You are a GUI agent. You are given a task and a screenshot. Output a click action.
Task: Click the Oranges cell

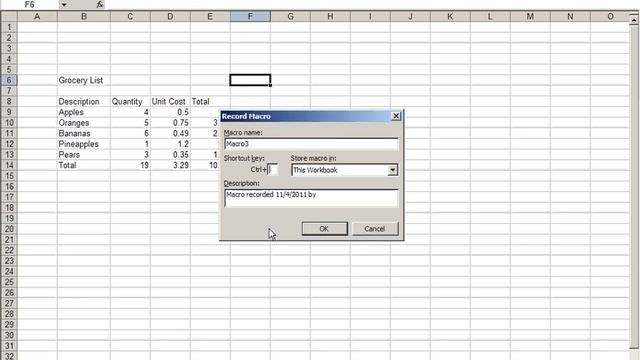tap(84, 123)
